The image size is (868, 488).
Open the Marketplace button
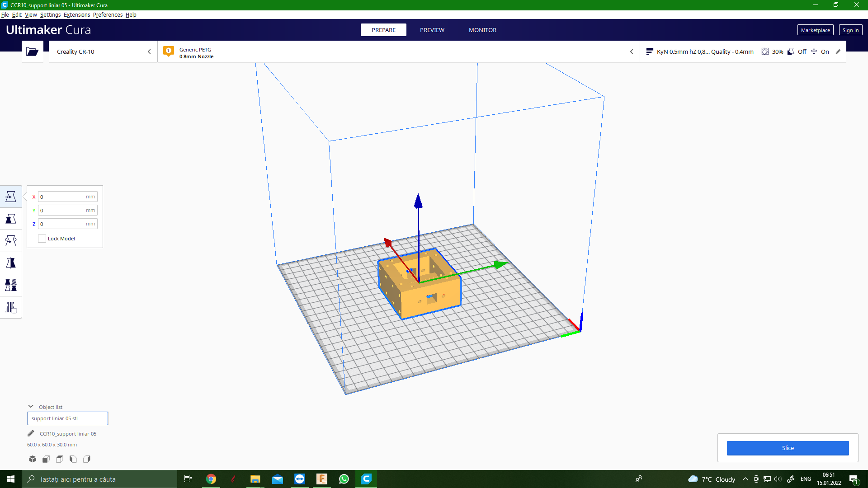tap(815, 30)
